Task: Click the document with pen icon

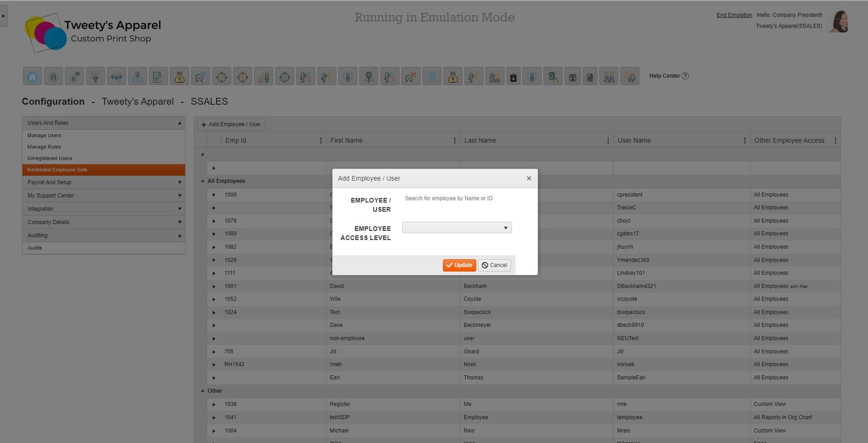Action: (159, 76)
